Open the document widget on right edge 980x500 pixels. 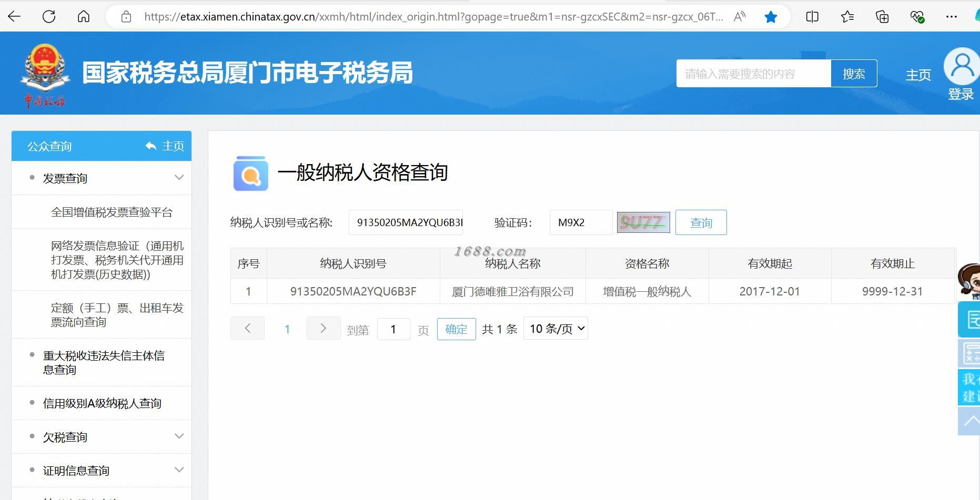pyautogui.click(x=969, y=320)
